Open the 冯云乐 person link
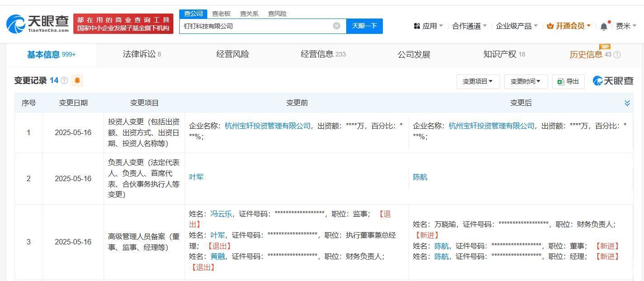The height and width of the screenshot is (281, 644). pyautogui.click(x=221, y=214)
